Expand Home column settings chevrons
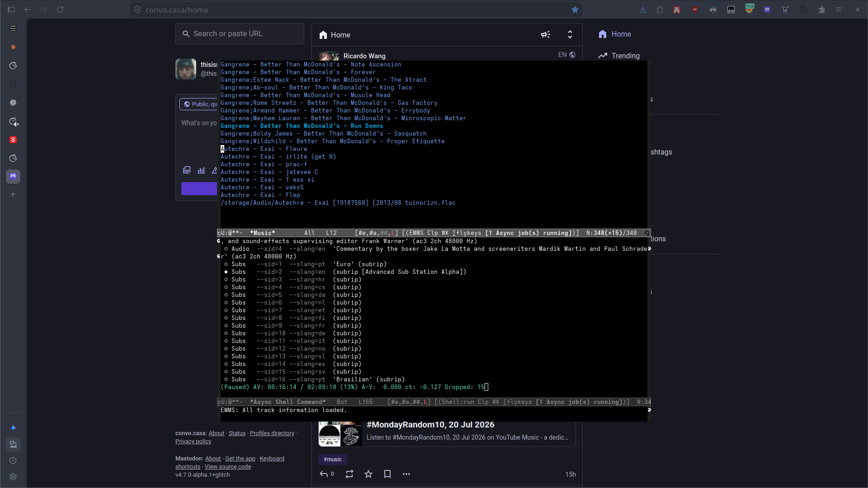Image resolution: width=868 pixels, height=488 pixels. click(x=570, y=35)
